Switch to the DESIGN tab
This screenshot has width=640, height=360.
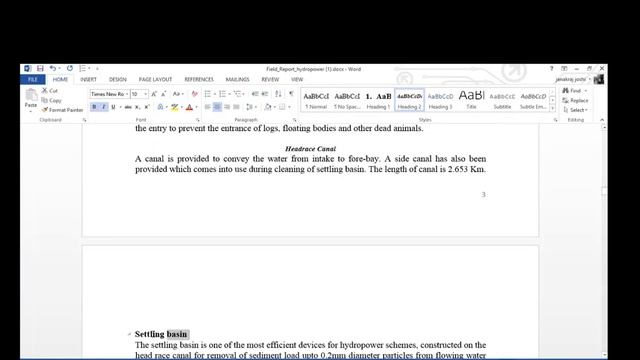click(118, 79)
